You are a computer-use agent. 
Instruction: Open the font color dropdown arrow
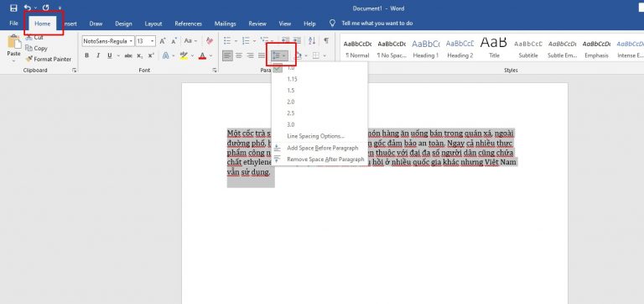point(210,55)
